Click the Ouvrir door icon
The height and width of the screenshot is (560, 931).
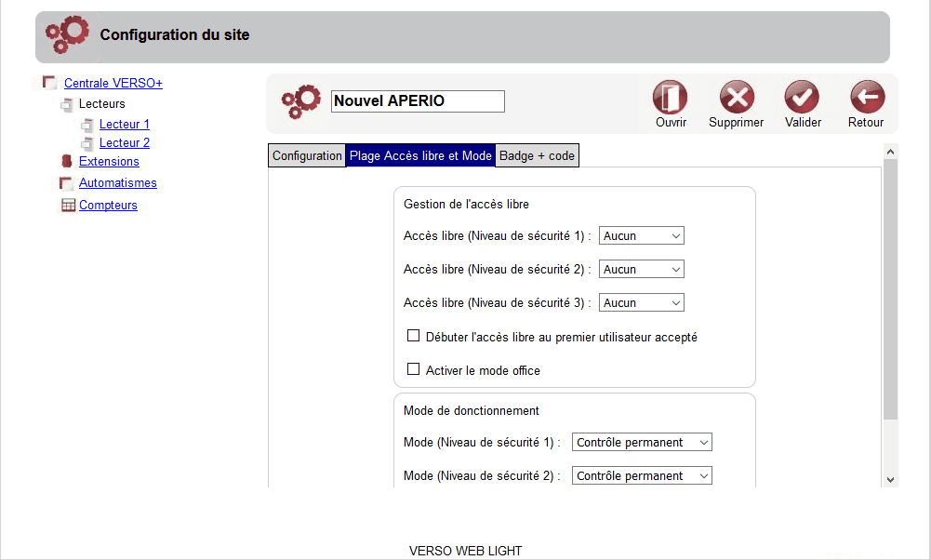[x=671, y=97]
